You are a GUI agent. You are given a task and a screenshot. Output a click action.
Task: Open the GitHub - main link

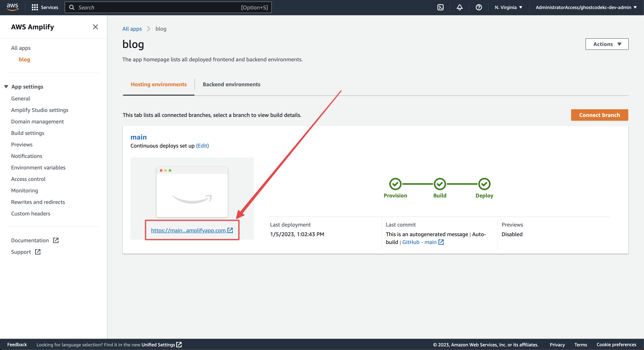point(419,242)
